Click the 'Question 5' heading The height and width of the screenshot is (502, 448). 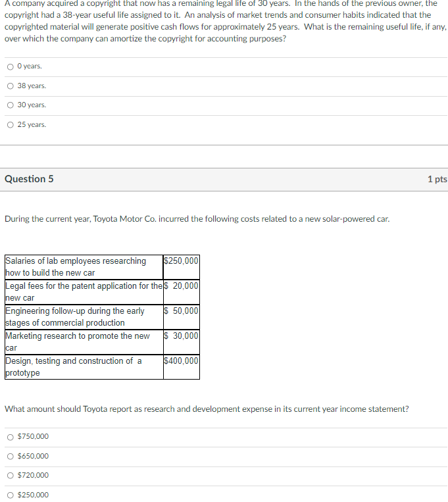[29, 179]
